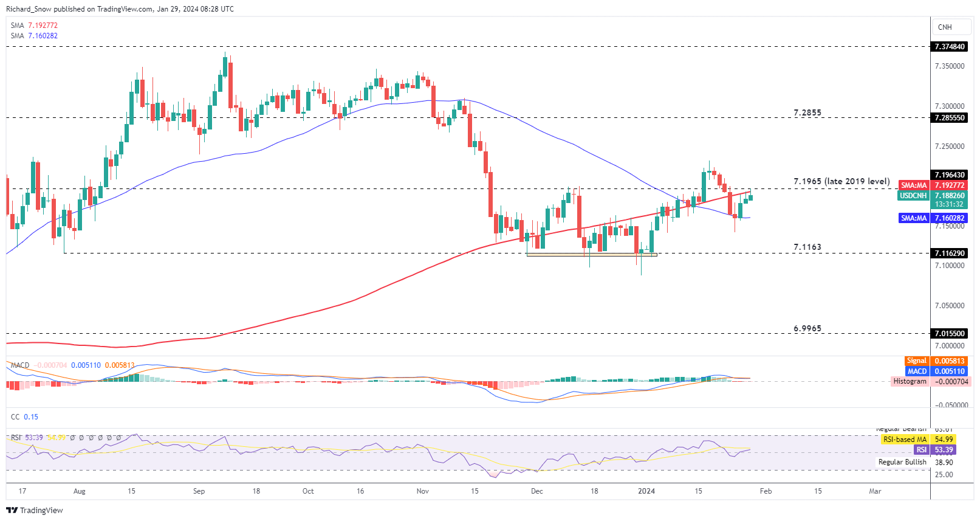Click the purple RSI 53.39 axis tag
Image resolution: width=980 pixels, height=521 pixels.
pyautogui.click(x=934, y=450)
